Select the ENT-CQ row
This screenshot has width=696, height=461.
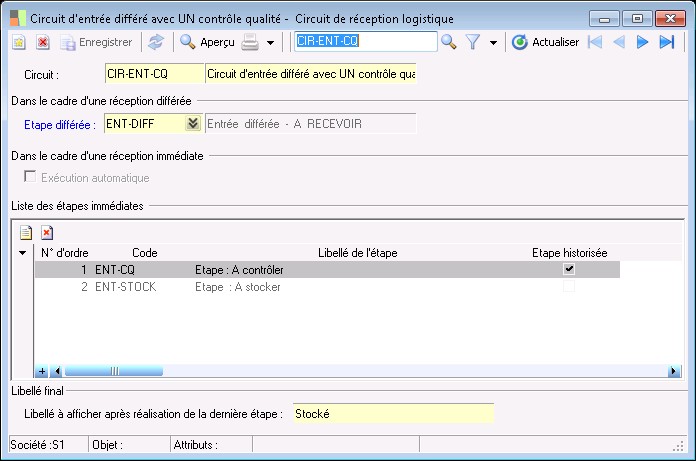coord(328,270)
